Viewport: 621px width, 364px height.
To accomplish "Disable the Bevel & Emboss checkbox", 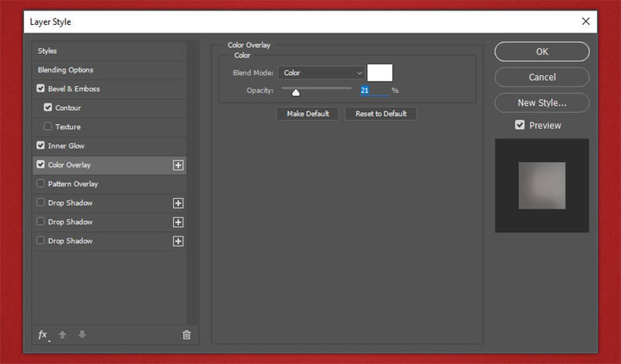I will click(40, 89).
